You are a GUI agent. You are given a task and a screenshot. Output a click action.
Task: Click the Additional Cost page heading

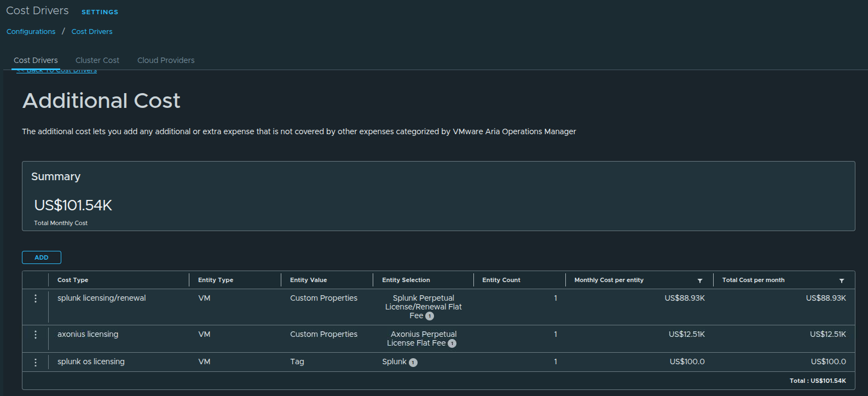click(101, 101)
